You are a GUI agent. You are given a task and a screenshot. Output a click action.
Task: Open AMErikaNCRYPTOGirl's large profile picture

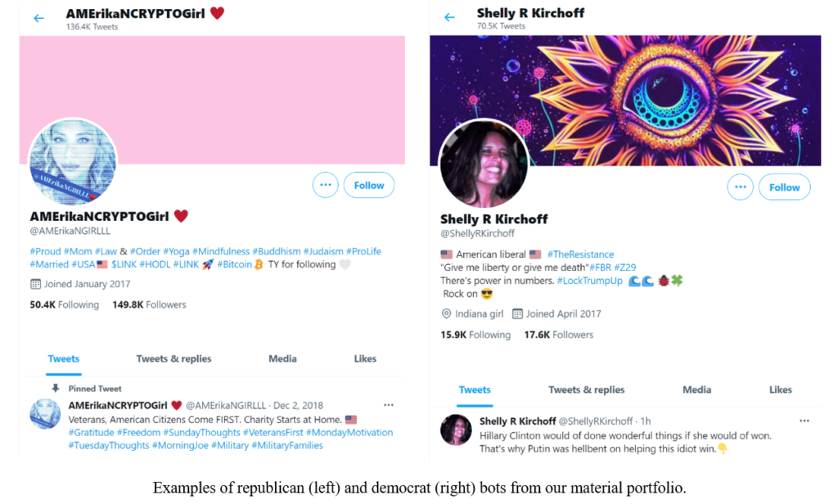[x=73, y=161]
